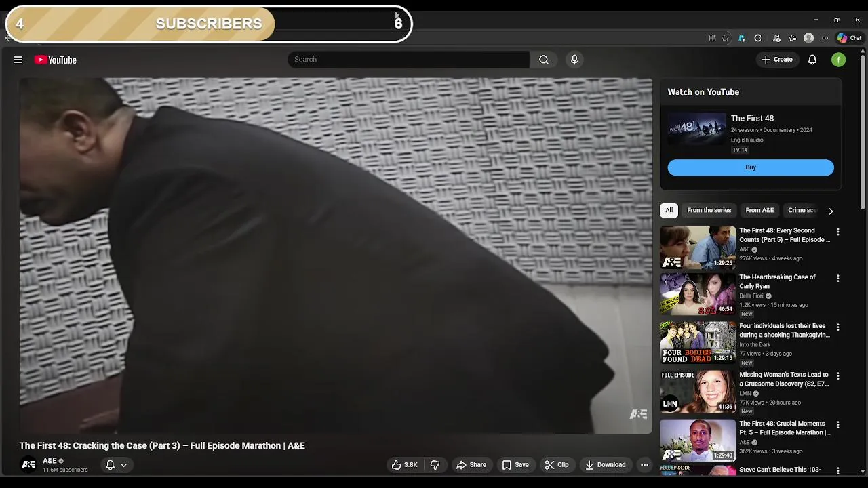Open browser Settings and more ellipsis
This screenshot has height=488, width=868.
point(825,38)
